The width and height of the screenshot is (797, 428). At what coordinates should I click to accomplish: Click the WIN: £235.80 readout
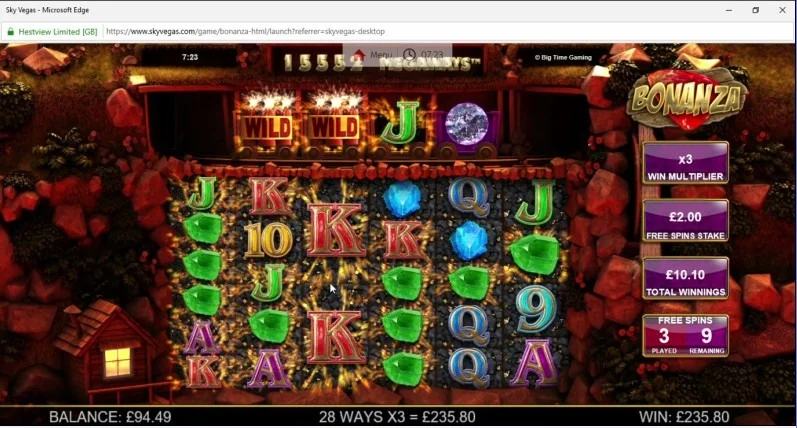point(684,417)
